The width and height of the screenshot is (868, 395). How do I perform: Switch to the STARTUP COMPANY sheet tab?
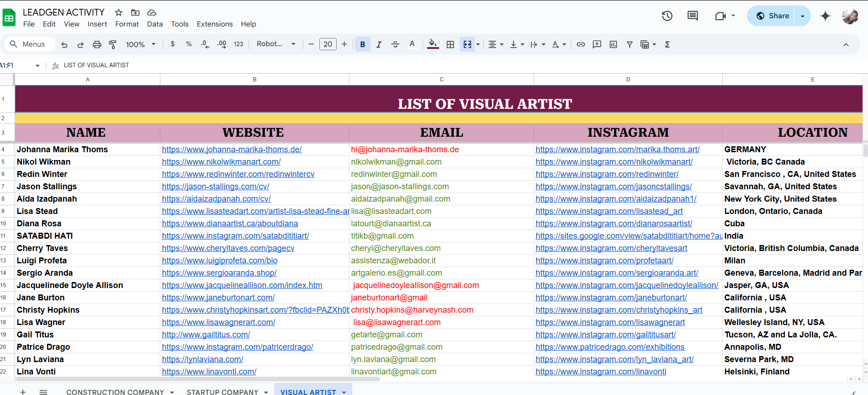pos(222,392)
